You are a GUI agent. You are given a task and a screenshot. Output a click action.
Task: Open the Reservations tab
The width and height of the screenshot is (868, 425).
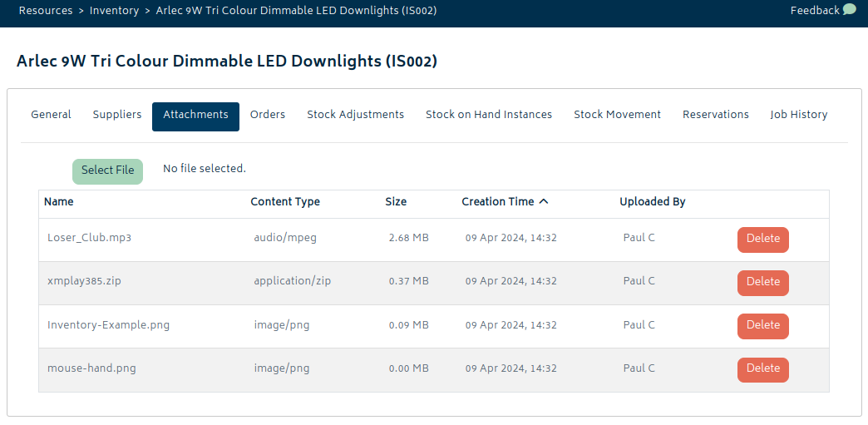(x=716, y=115)
